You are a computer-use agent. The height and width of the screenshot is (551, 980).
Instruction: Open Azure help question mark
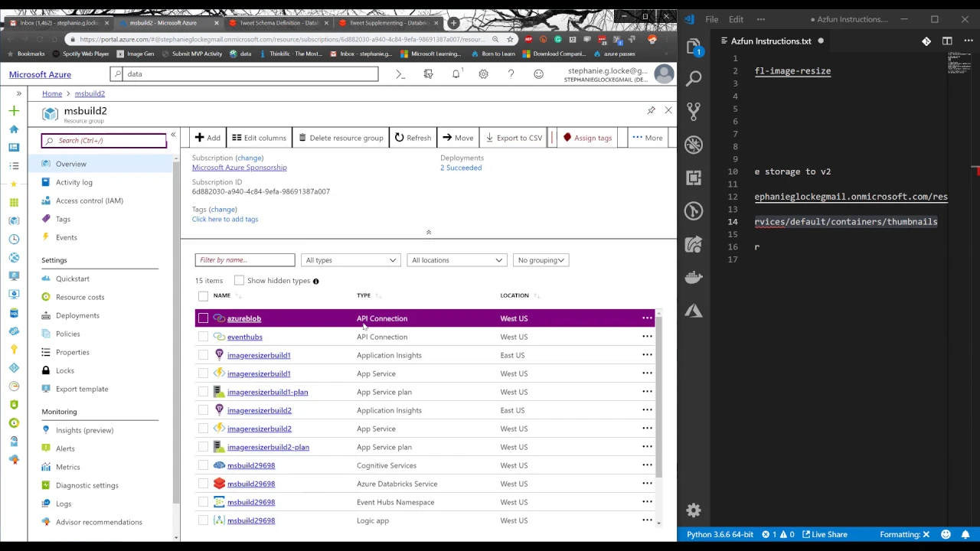(511, 74)
